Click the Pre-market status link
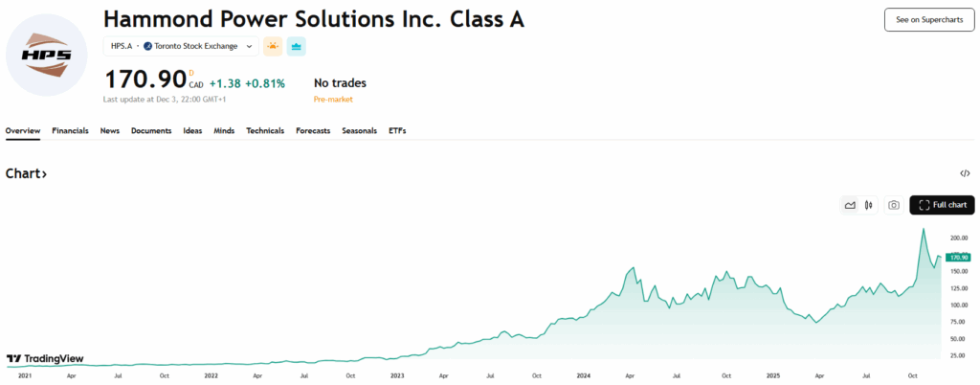The height and width of the screenshot is (385, 980). (x=333, y=100)
